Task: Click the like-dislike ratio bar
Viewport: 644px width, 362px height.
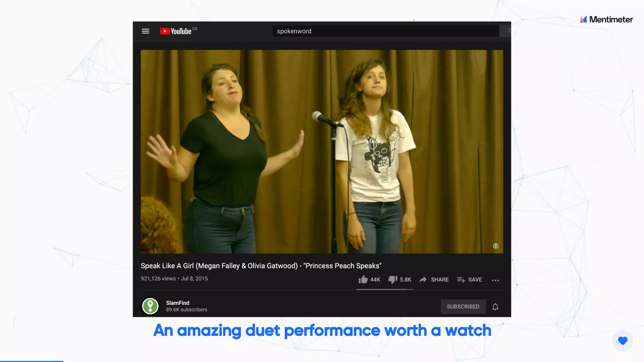Action: pyautogui.click(x=384, y=289)
